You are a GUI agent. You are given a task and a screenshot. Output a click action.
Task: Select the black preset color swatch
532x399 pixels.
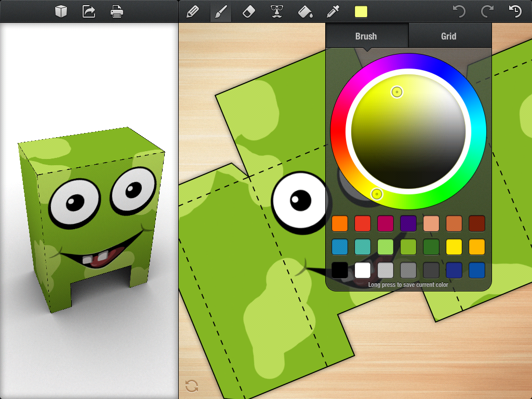click(x=340, y=270)
